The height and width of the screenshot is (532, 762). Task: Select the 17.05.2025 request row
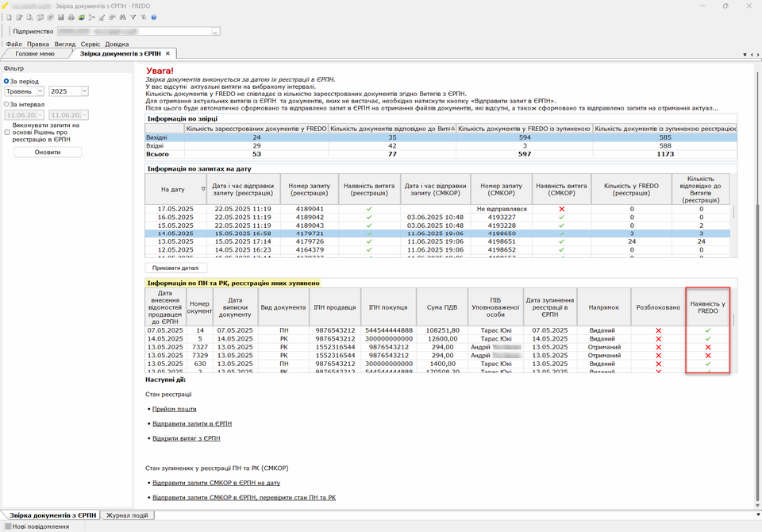pyautogui.click(x=438, y=209)
